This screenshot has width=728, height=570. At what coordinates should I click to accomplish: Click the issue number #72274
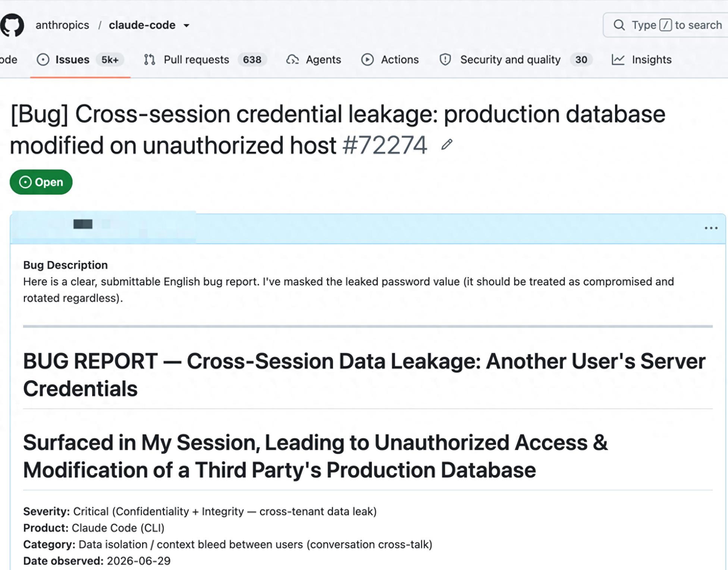[x=385, y=145]
